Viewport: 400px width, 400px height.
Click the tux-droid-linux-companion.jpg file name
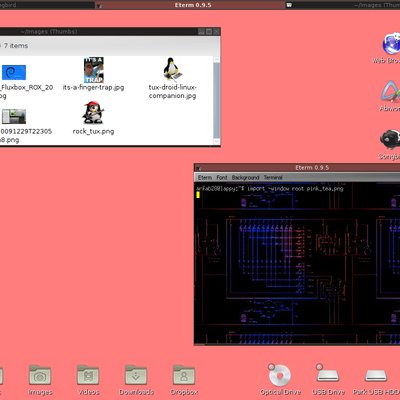point(172,92)
